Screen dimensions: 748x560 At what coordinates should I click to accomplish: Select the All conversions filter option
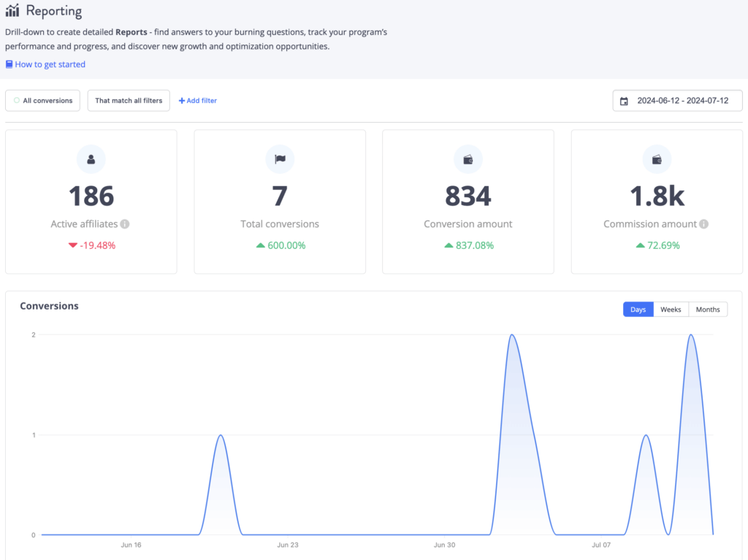point(43,101)
